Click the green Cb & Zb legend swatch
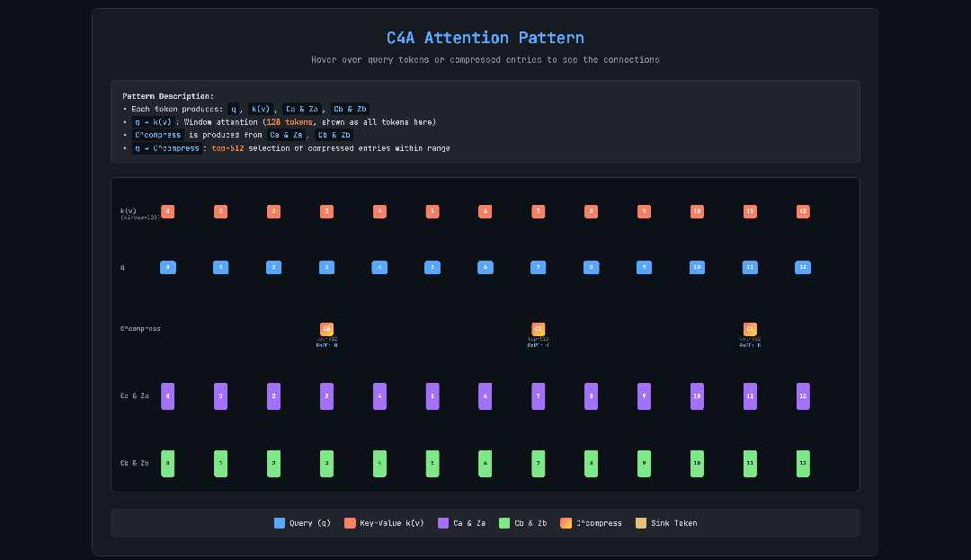971x560 pixels. pos(504,523)
